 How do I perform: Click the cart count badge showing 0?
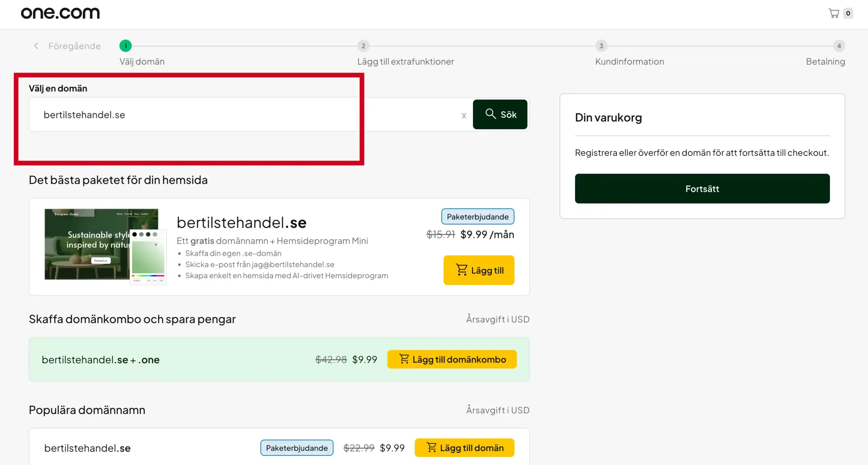click(848, 13)
